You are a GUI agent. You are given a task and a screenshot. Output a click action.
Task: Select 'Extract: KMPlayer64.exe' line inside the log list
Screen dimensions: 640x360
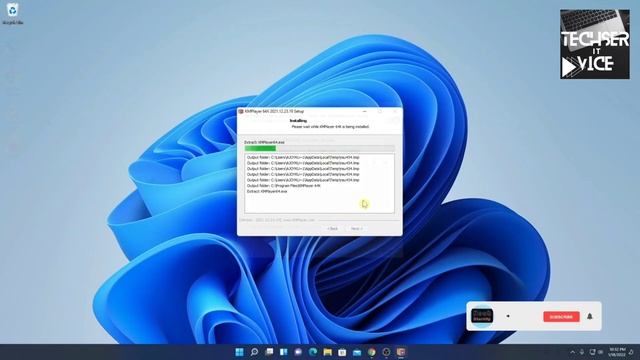click(x=267, y=191)
